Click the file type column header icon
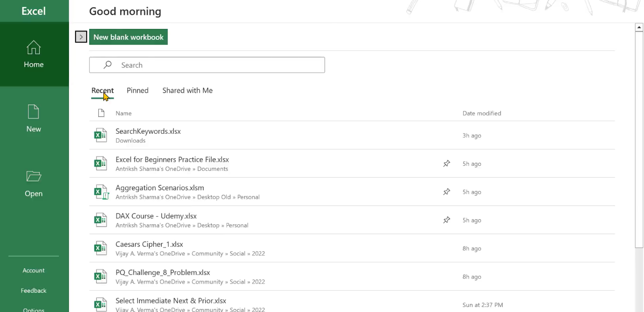The height and width of the screenshot is (312, 644). [101, 113]
